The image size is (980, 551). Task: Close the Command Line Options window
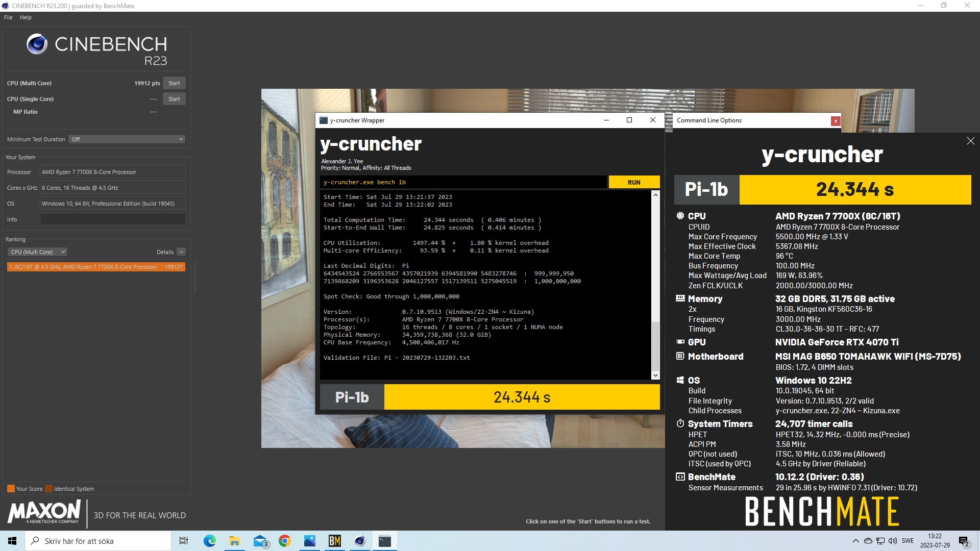pyautogui.click(x=836, y=121)
